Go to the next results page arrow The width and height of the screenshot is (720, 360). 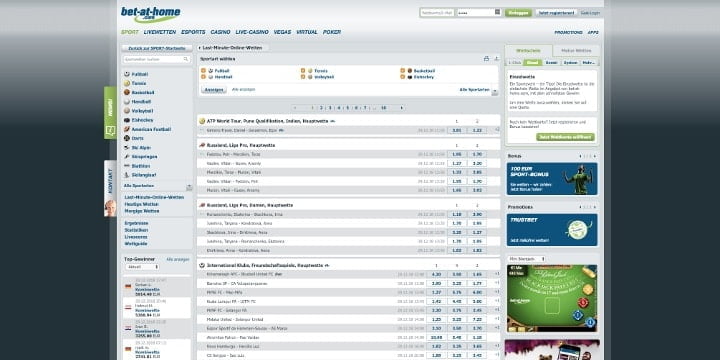pos(402,108)
